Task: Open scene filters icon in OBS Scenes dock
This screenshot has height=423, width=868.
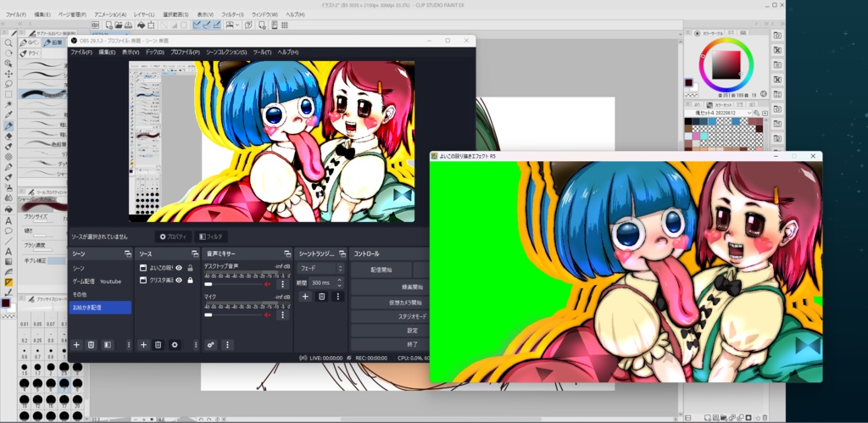Action: (108, 345)
